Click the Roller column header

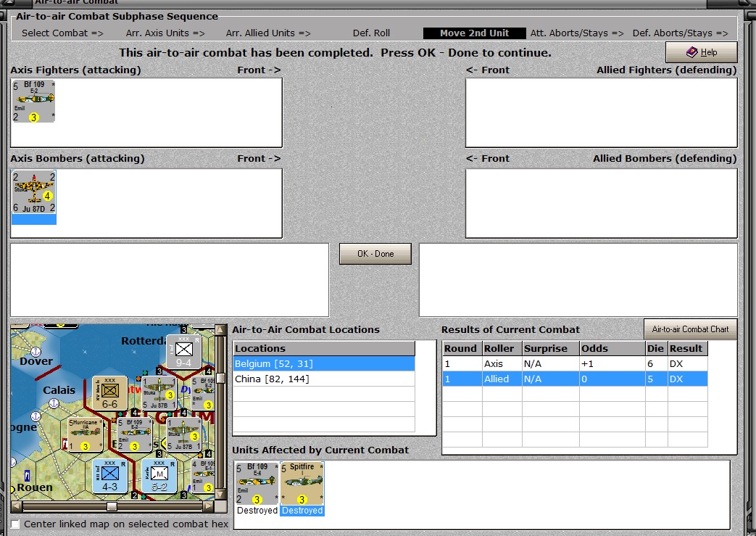(502, 348)
